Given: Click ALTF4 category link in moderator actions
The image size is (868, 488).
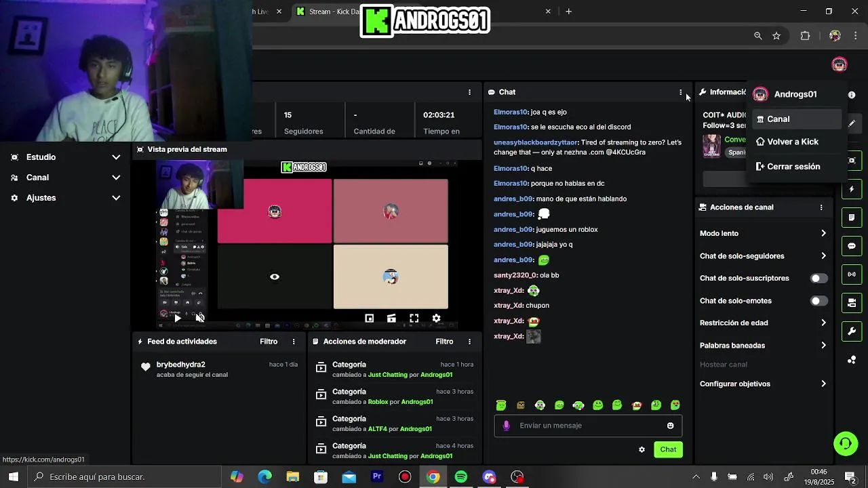Looking at the screenshot, I should pos(377,429).
